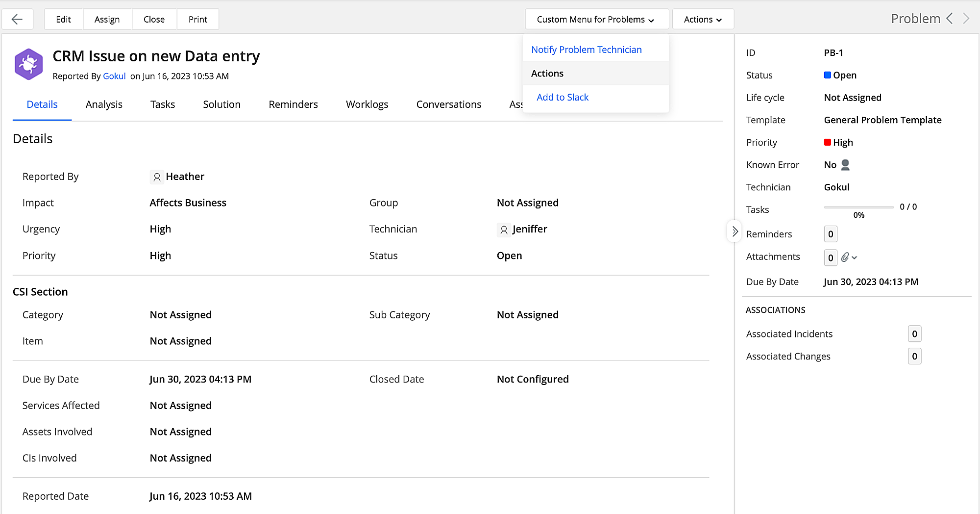Select Actions in the open custom menu
The width and height of the screenshot is (980, 514).
coord(547,73)
